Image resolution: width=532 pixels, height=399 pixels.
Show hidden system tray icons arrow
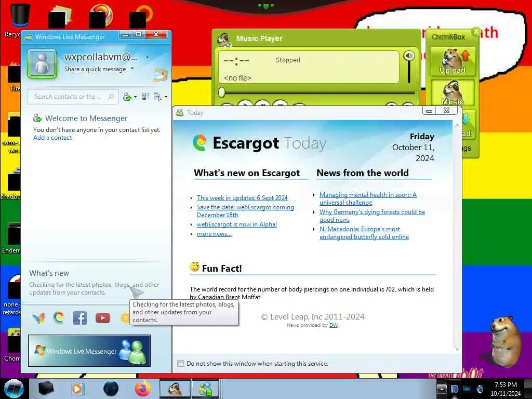point(442,389)
